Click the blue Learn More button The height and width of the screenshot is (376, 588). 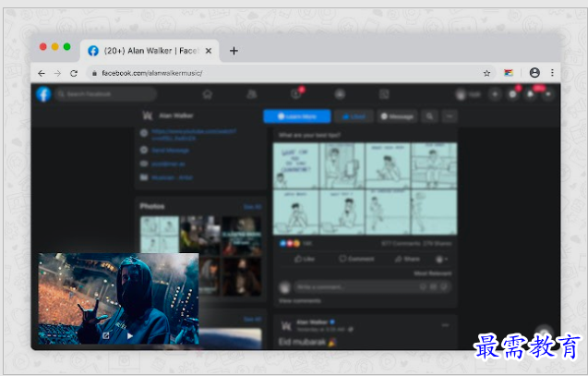(x=297, y=116)
